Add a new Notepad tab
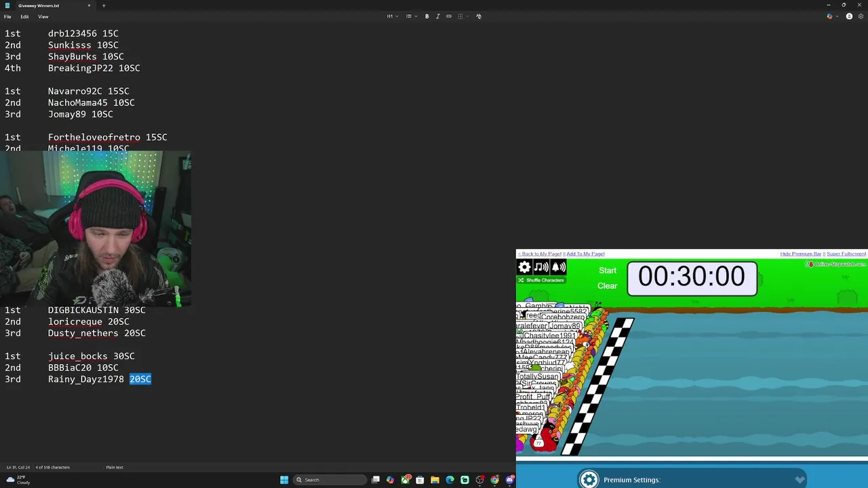The height and width of the screenshot is (488, 868). [104, 5]
